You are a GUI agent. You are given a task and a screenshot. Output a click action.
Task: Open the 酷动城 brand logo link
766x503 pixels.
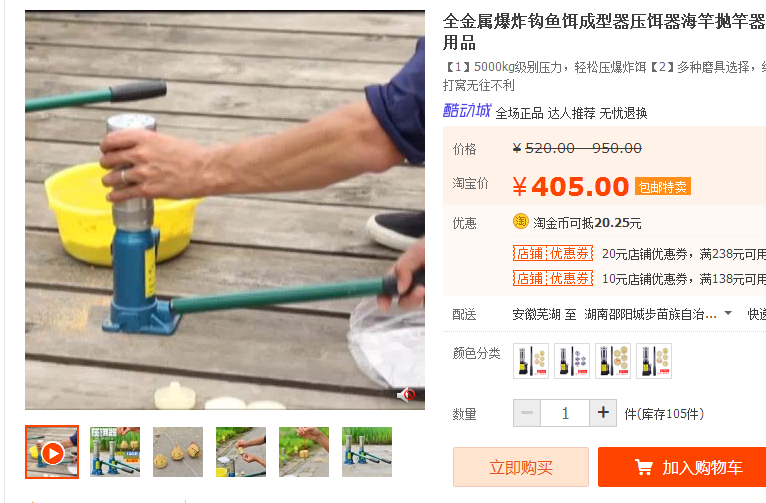[467, 111]
